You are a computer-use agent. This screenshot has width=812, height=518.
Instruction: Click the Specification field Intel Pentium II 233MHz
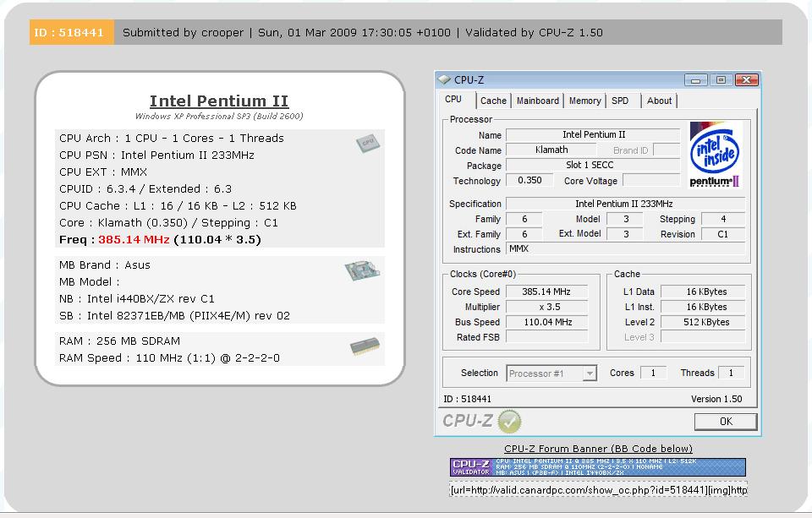coord(625,204)
